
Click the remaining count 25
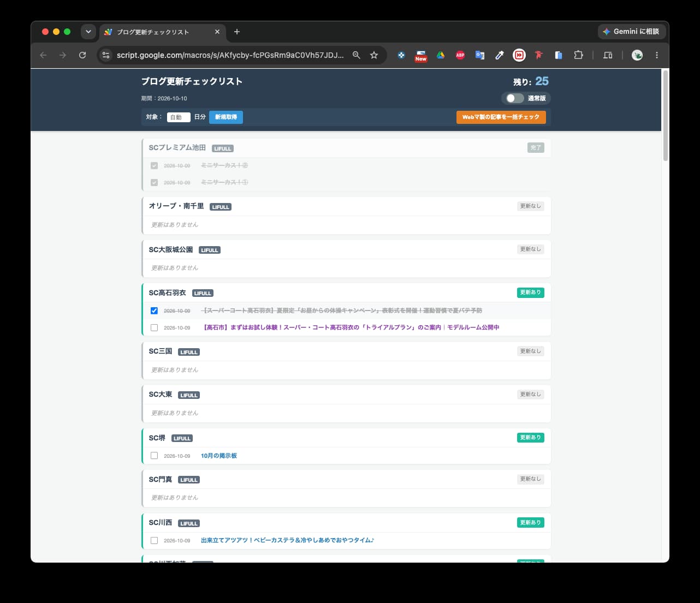pyautogui.click(x=542, y=81)
